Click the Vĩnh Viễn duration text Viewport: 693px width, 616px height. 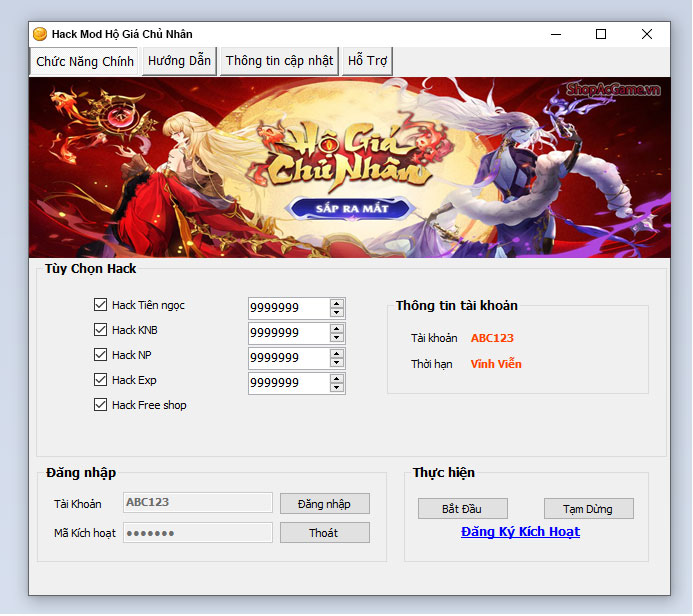point(496,364)
